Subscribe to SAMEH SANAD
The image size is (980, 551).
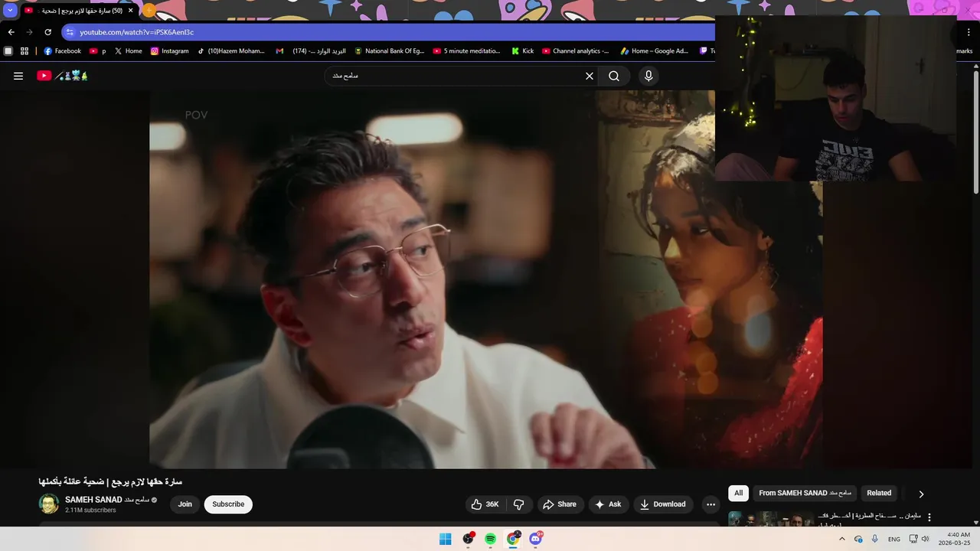coord(228,504)
